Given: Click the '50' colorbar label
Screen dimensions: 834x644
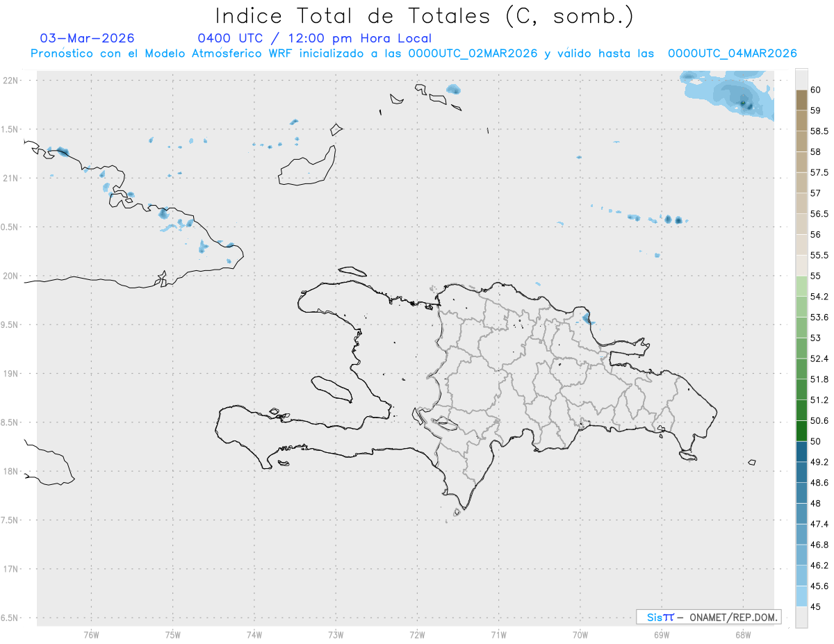Looking at the screenshot, I should 815,441.
